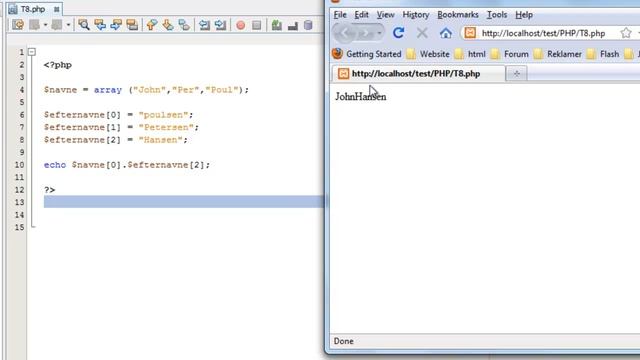The width and height of the screenshot is (640, 360).
Task: Select the localhost T8.php browser tab
Action: click(419, 73)
